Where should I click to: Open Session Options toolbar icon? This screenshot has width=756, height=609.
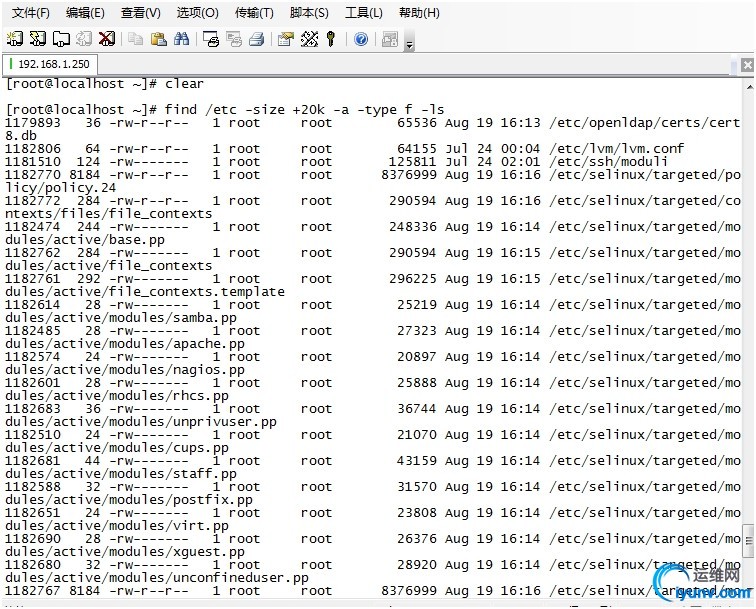click(285, 39)
